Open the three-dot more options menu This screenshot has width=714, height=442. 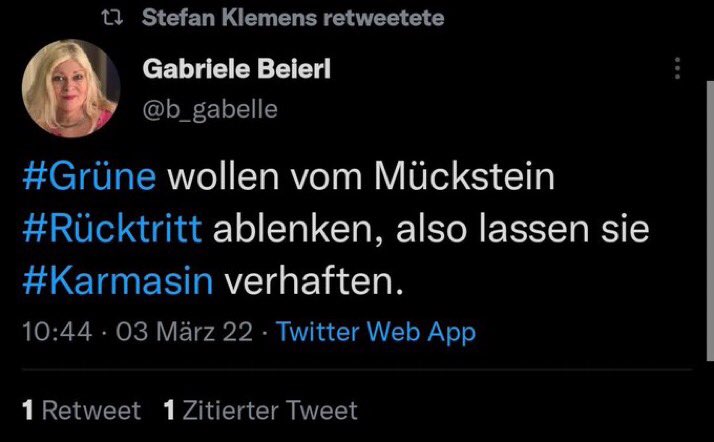(679, 69)
